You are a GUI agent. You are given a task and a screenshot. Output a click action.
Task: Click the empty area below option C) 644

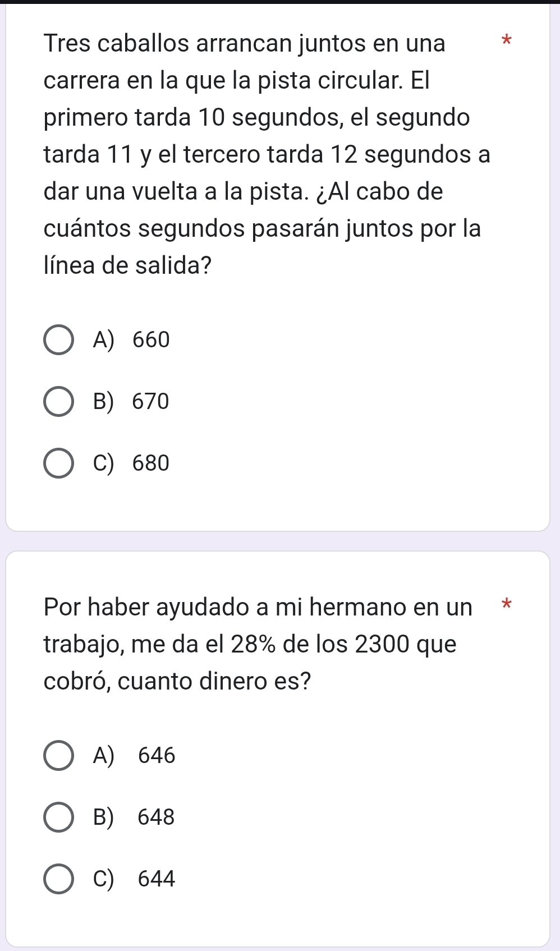[x=278, y=920]
